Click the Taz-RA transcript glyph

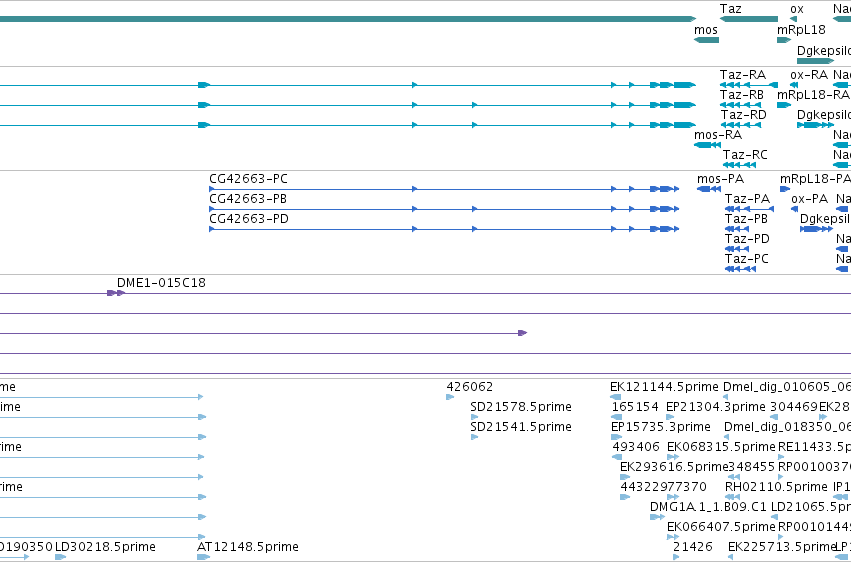[748, 85]
